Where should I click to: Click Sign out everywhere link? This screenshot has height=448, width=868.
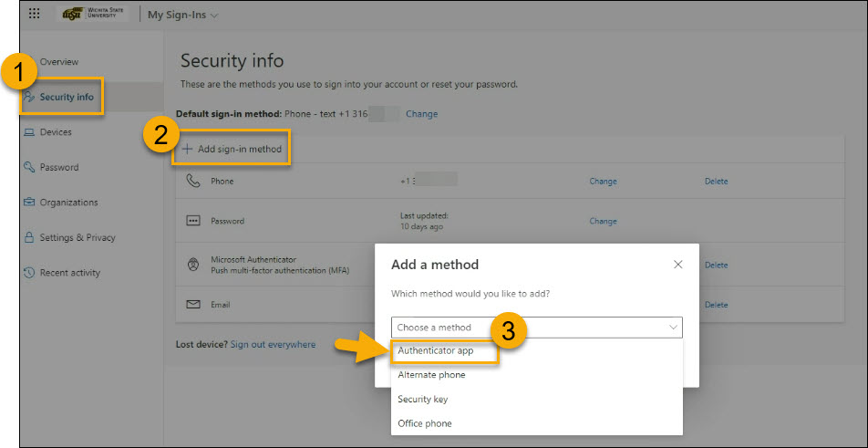click(x=273, y=345)
